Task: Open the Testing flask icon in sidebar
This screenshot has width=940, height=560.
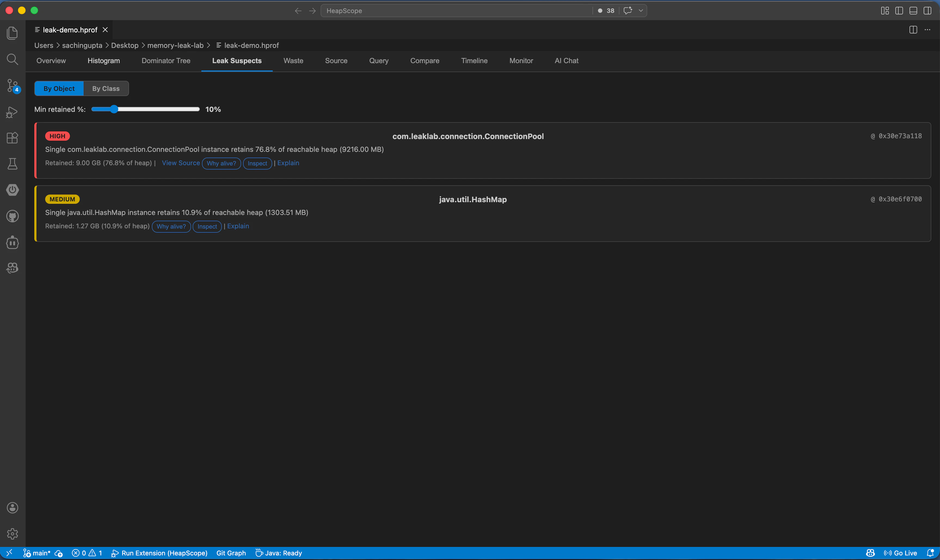Action: [x=12, y=163]
